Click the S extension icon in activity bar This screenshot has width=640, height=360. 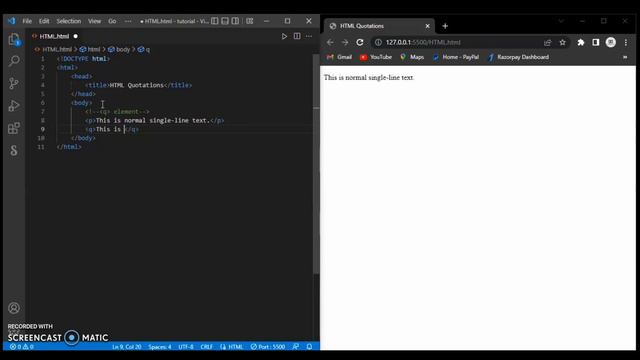point(14,150)
